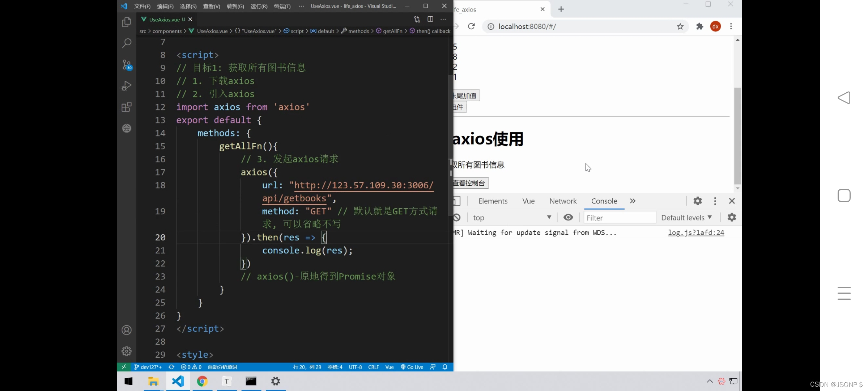Select UTF-8 encoding in status bar
The image size is (868, 391).
(x=355, y=367)
